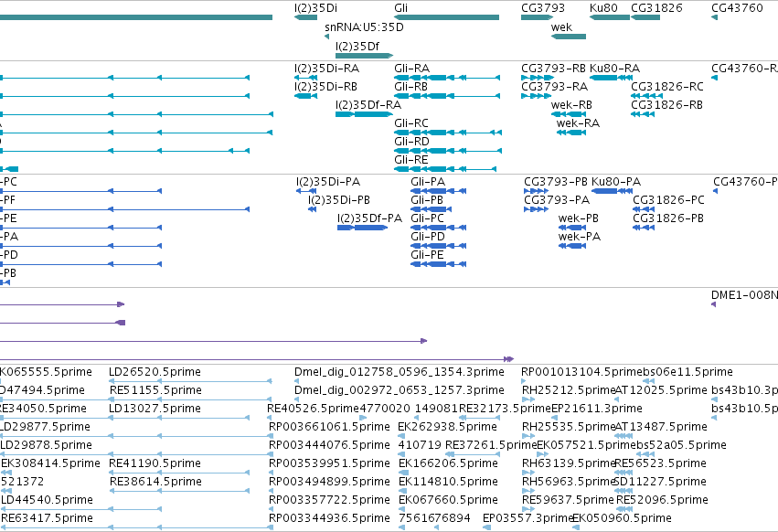Select RP003344936.5prime EST entry
778x532 pixels.
pos(329,518)
